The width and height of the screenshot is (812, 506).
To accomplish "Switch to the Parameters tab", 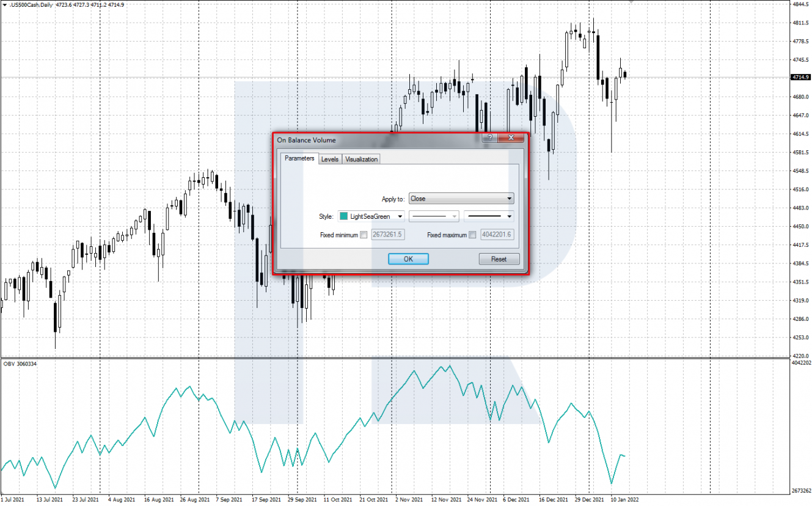I will coord(299,158).
